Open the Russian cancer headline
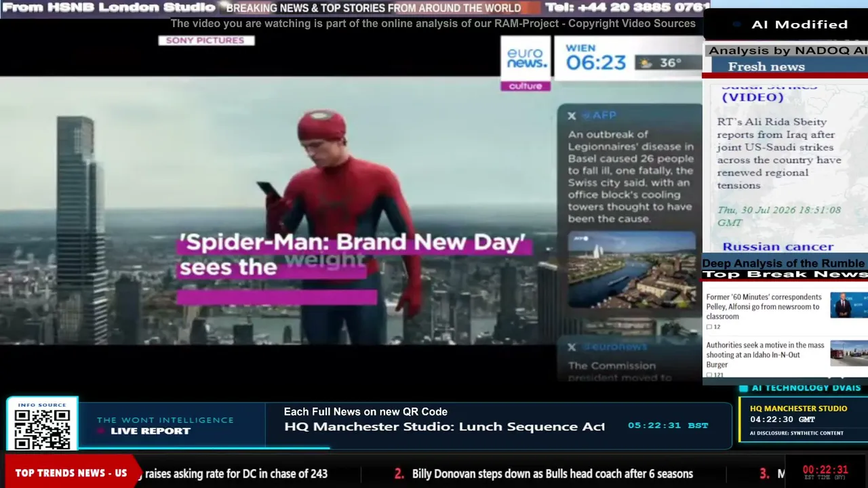868x488 pixels. [x=778, y=247]
